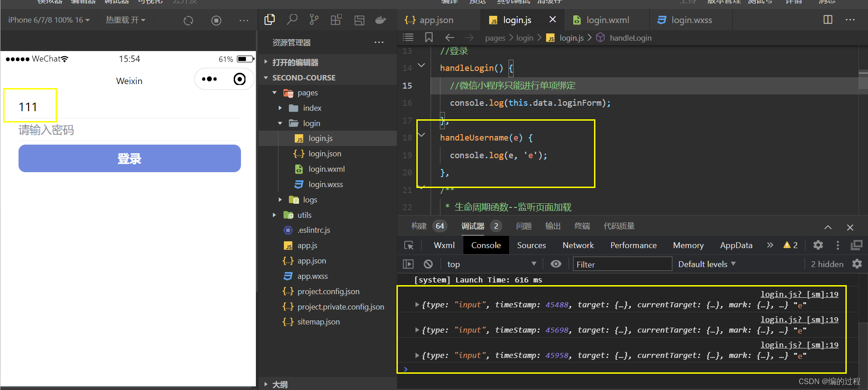The image size is (868, 390).
Task: Open the Docker whale icon
Action: [381, 19]
